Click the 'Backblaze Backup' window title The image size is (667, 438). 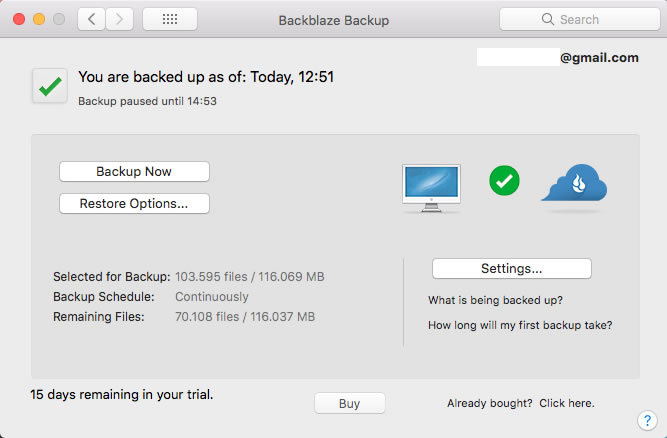coord(334,20)
